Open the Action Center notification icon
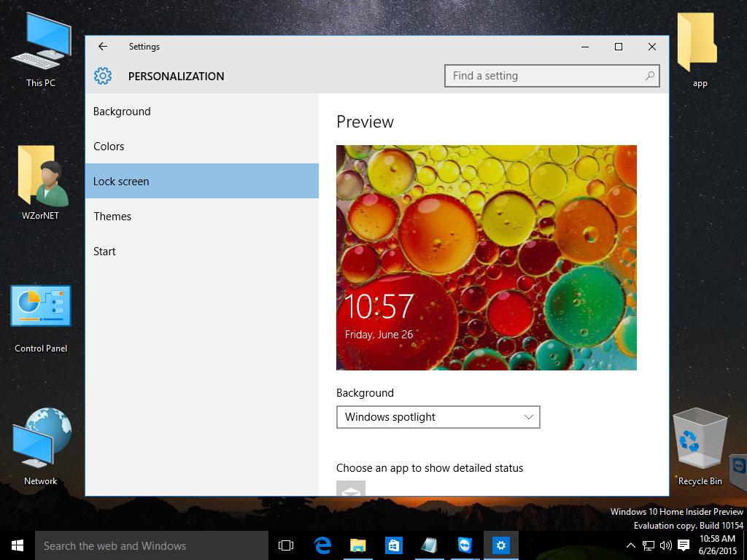The image size is (747, 560). 684,545
